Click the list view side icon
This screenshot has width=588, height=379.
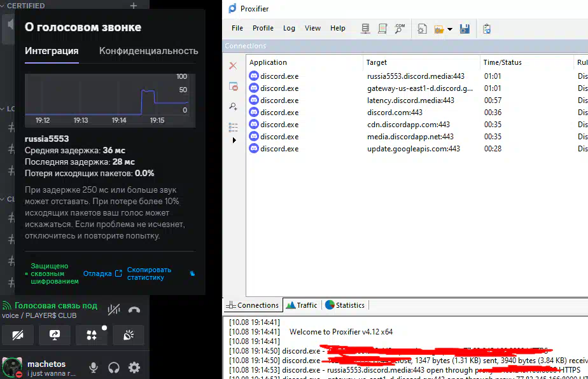(233, 127)
